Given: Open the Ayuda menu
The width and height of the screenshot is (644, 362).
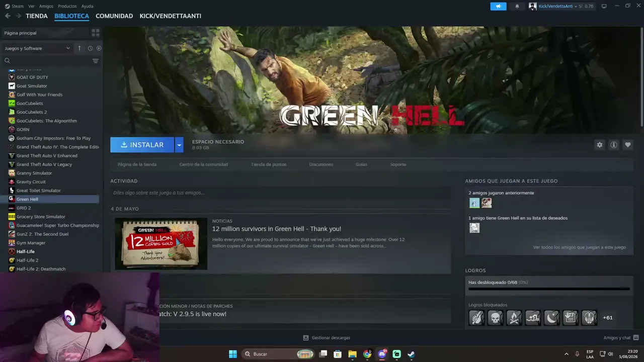Looking at the screenshot, I should click(87, 6).
